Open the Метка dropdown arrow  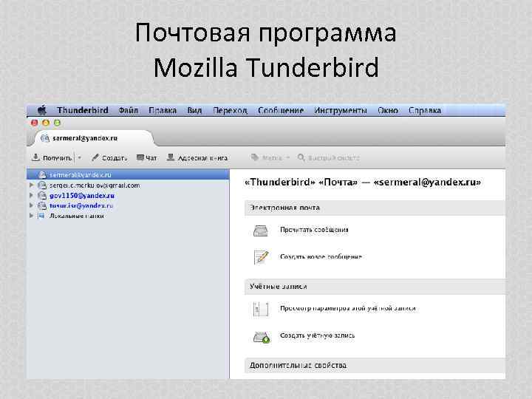(x=287, y=158)
